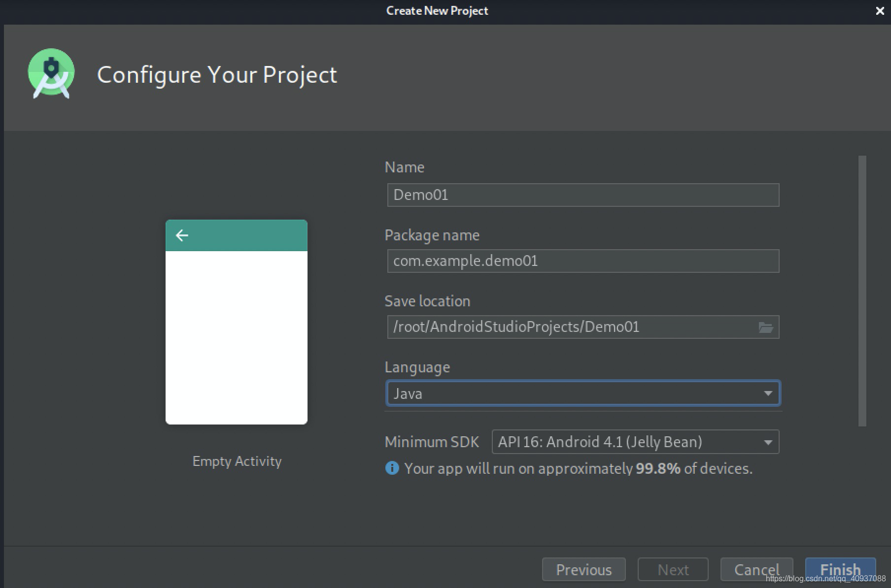891x588 pixels.
Task: Click the disabled Next button
Action: [673, 570]
